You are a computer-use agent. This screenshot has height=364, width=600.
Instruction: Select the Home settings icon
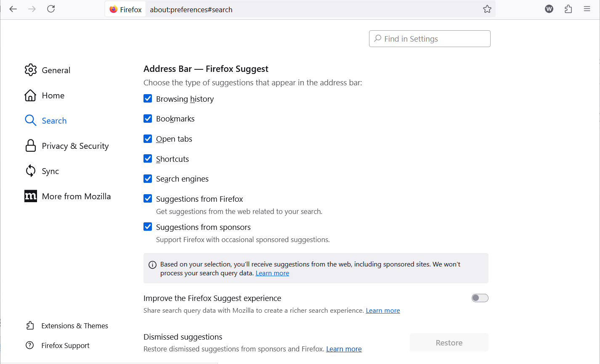(31, 95)
